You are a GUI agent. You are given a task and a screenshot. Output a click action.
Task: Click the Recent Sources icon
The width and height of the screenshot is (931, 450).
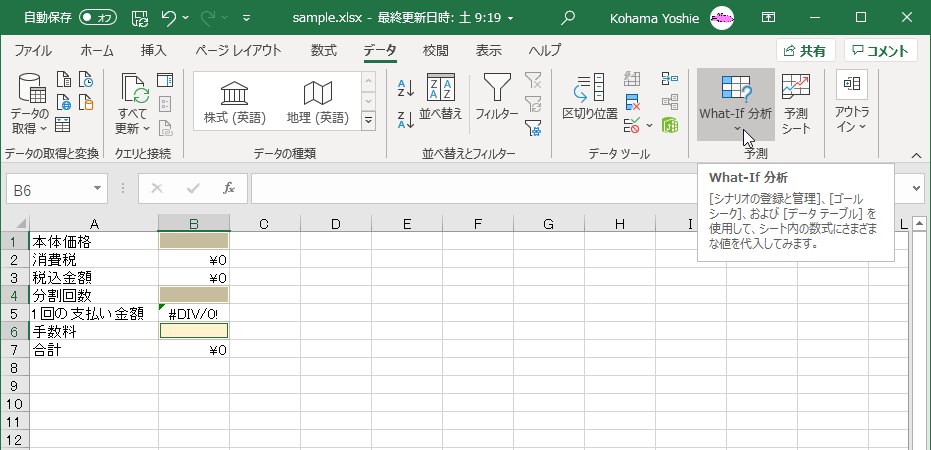coord(86,79)
